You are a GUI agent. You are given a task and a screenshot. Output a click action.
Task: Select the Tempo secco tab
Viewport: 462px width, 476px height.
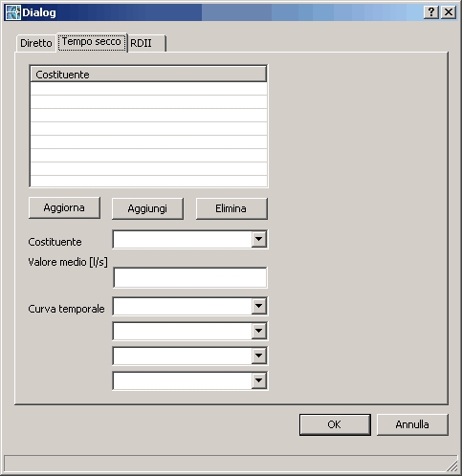coord(92,42)
